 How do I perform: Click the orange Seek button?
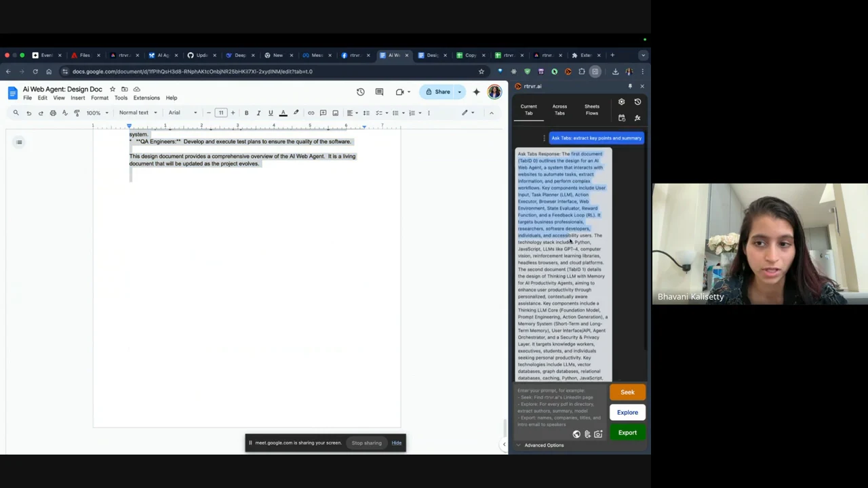coord(627,392)
